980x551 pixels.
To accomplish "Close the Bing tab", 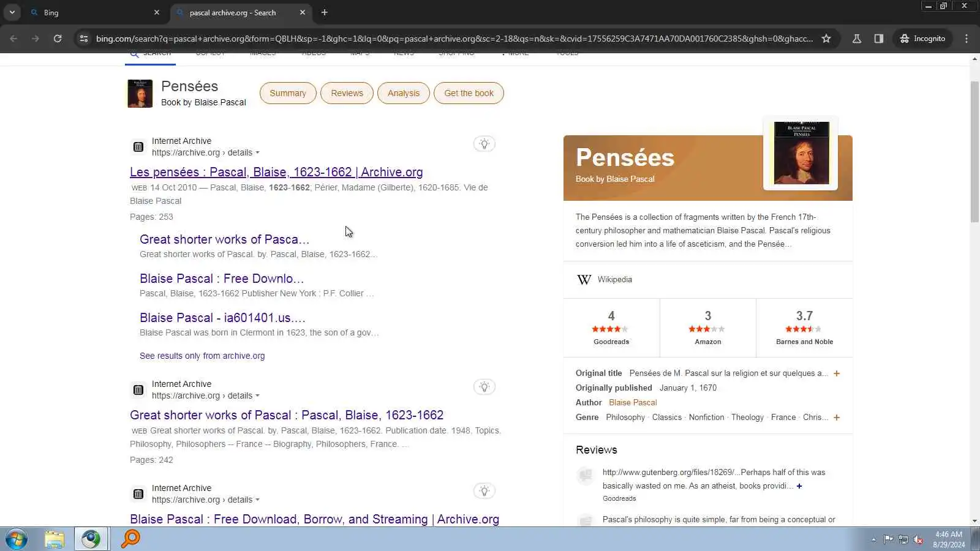I will pos(157,12).
